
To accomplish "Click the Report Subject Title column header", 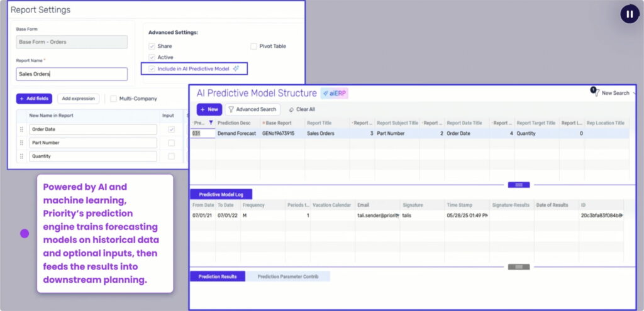I will (397, 123).
